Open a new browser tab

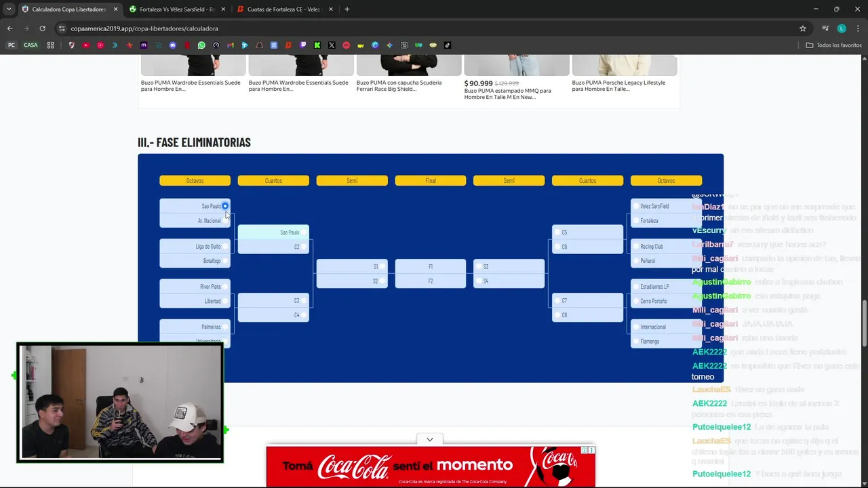[347, 9]
